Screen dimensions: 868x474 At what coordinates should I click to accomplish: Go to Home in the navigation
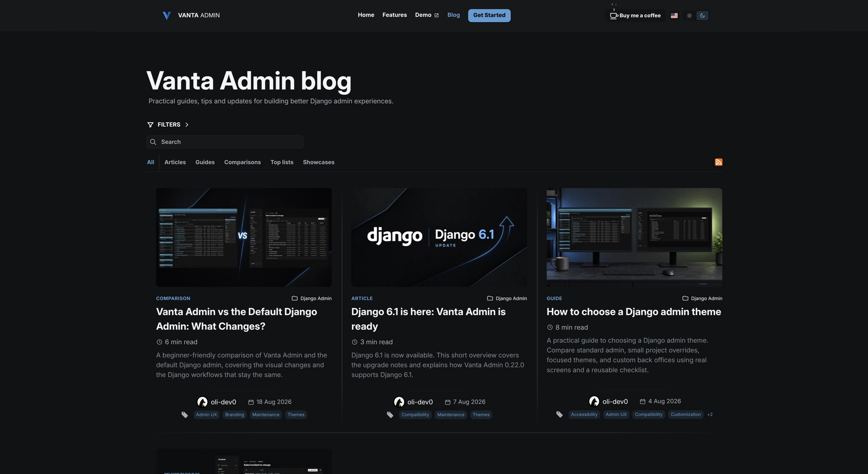366,15
